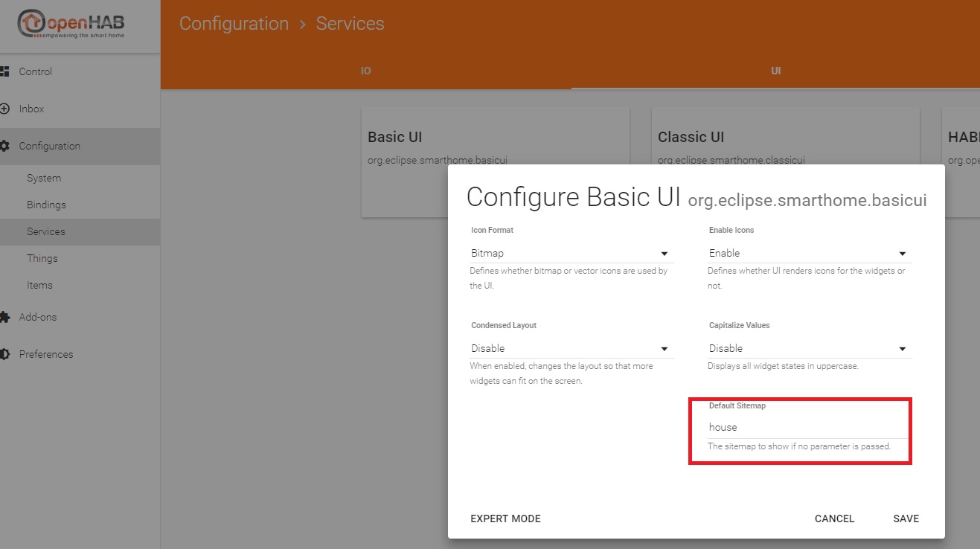This screenshot has width=980, height=549.
Task: Click CANCEL in the dialog
Action: pyautogui.click(x=835, y=518)
